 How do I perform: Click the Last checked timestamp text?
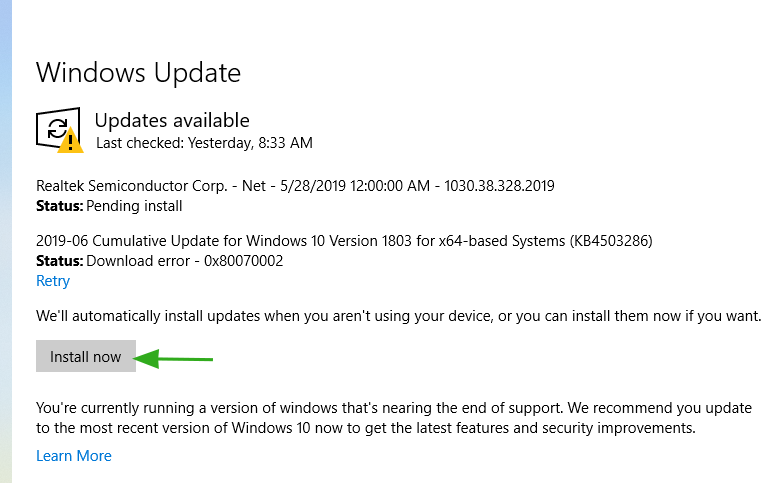[204, 143]
